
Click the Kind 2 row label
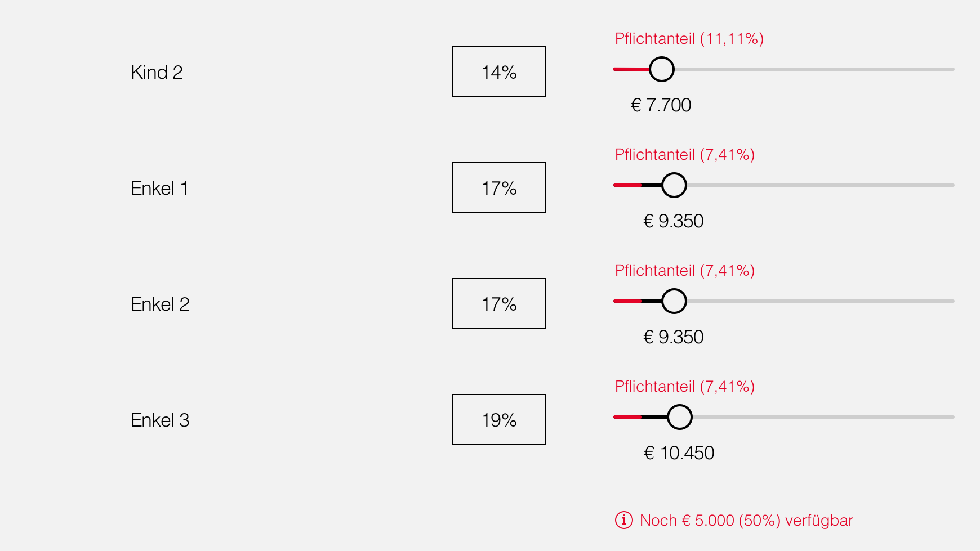coord(157,72)
